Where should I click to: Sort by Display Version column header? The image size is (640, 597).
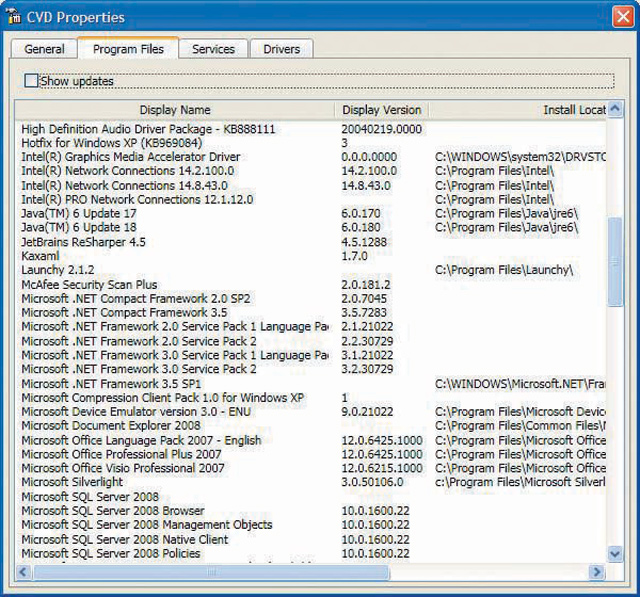point(381,110)
